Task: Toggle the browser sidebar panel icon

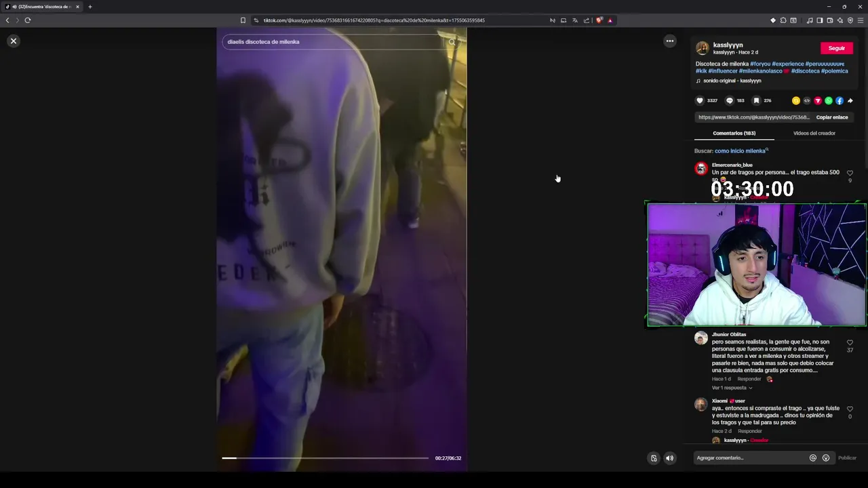Action: pos(820,20)
